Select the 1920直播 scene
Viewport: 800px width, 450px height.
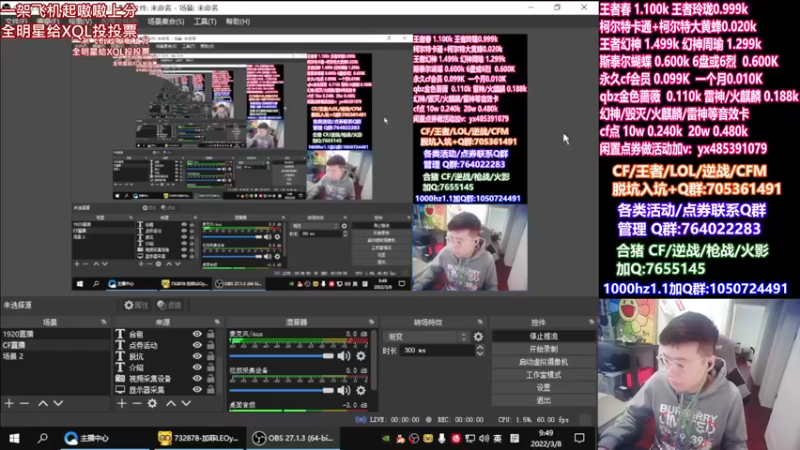coord(55,334)
